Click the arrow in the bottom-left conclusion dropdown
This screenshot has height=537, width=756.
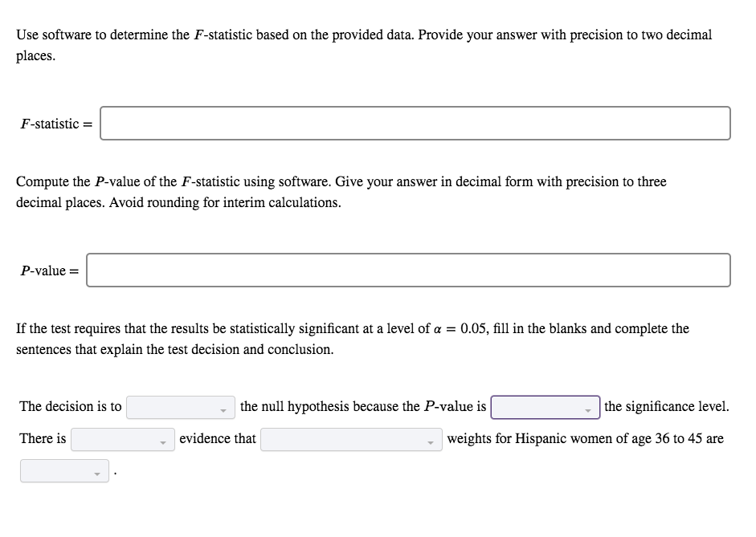point(96,473)
